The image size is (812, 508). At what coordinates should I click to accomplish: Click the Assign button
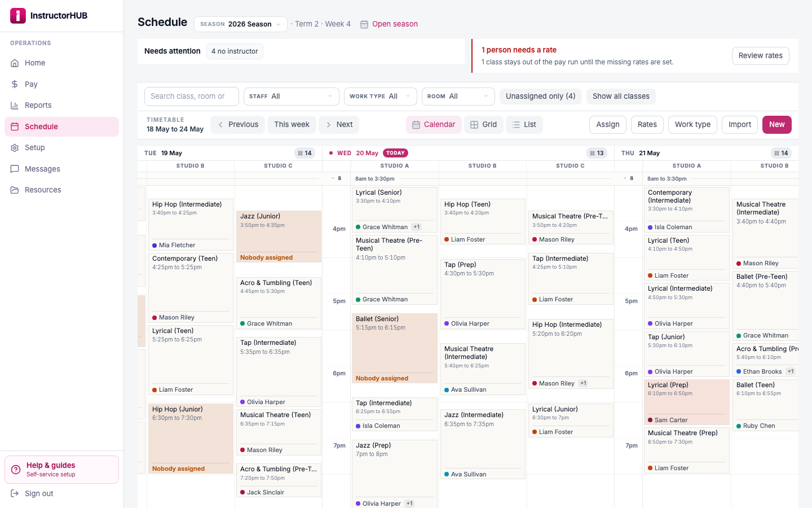point(608,125)
